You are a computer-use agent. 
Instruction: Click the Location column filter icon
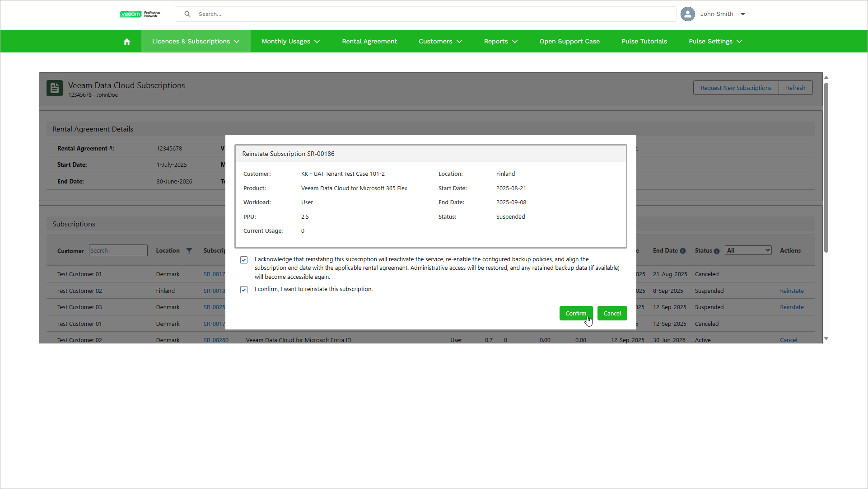coord(189,251)
